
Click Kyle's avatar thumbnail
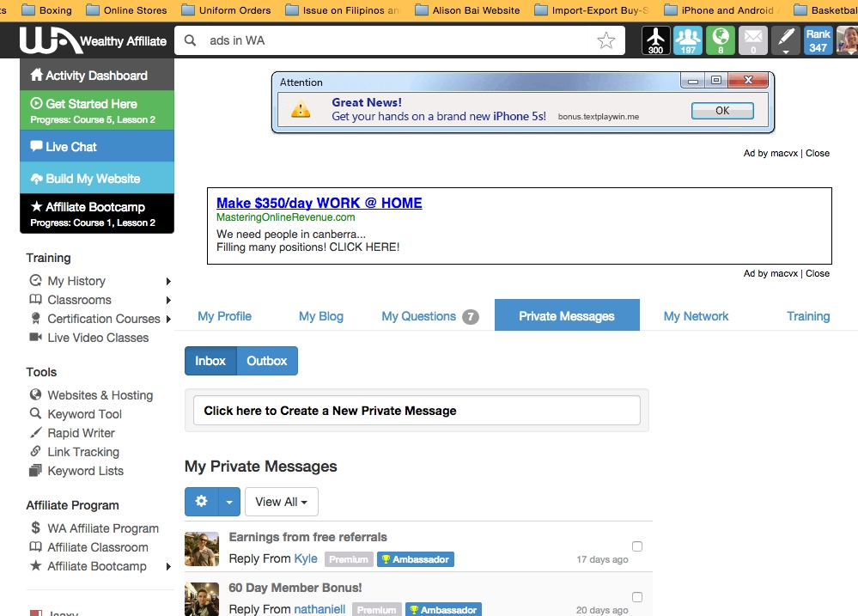[x=201, y=549]
